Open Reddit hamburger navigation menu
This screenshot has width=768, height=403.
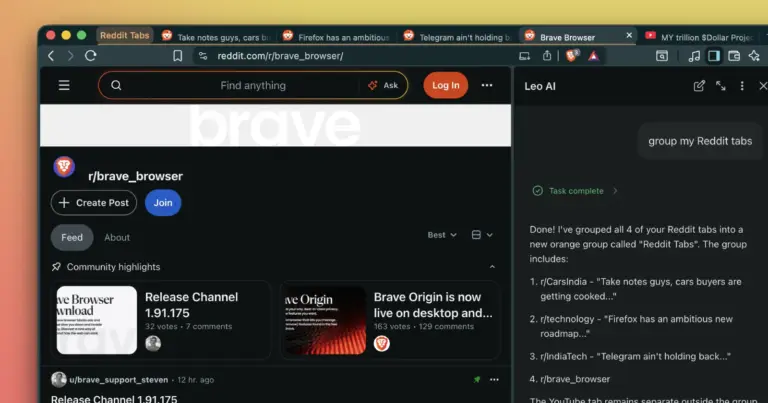[x=64, y=85]
